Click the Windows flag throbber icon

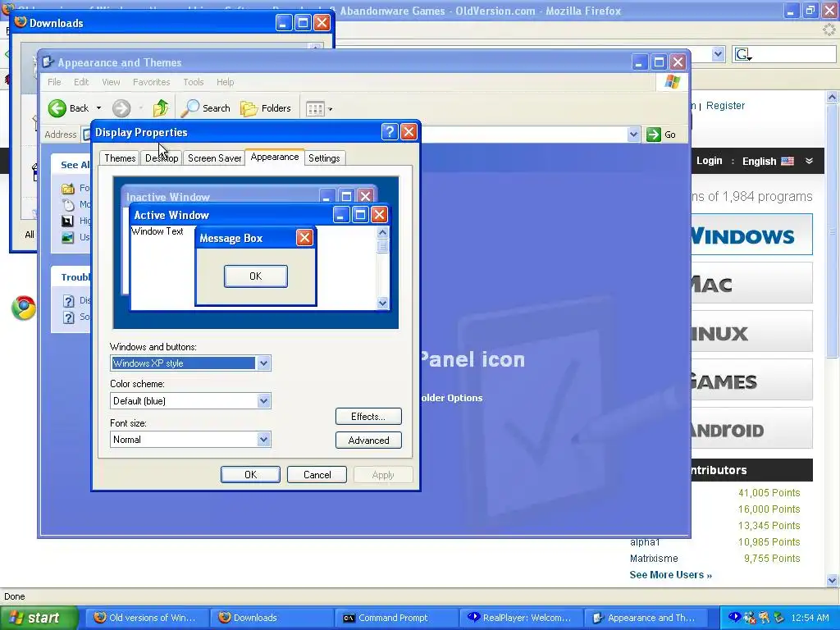672,82
